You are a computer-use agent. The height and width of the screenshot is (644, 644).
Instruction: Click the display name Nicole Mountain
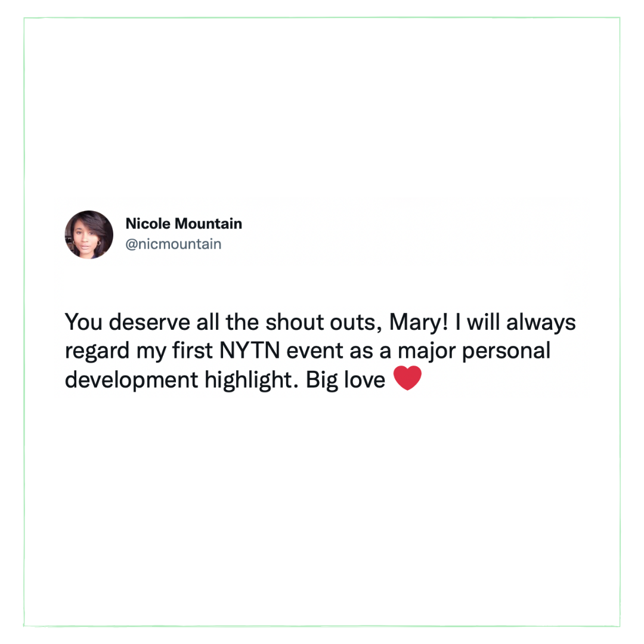click(x=184, y=224)
